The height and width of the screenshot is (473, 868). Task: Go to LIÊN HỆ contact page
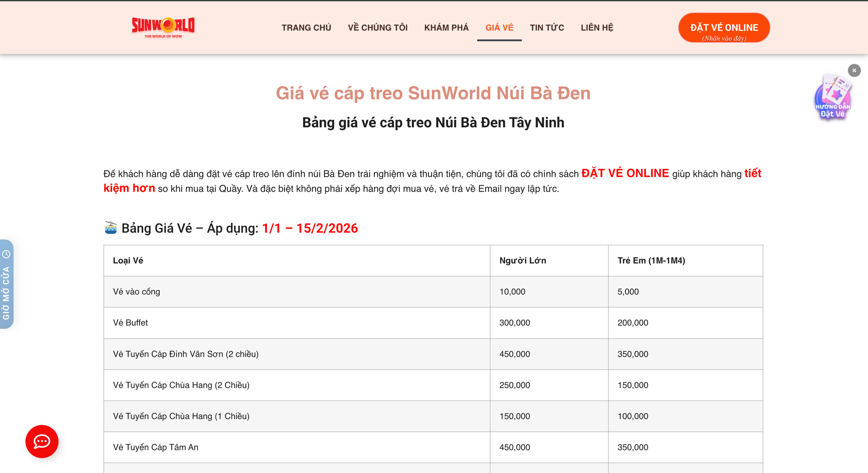click(597, 27)
